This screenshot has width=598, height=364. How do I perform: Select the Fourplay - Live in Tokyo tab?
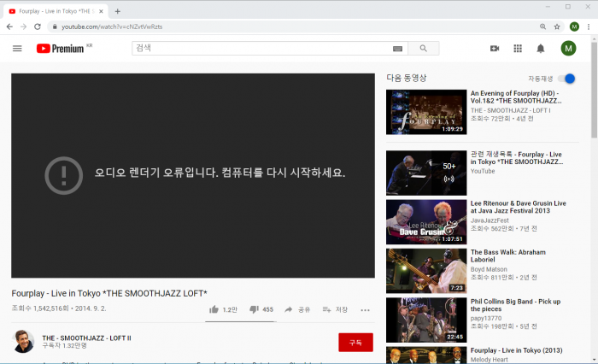tap(56, 11)
